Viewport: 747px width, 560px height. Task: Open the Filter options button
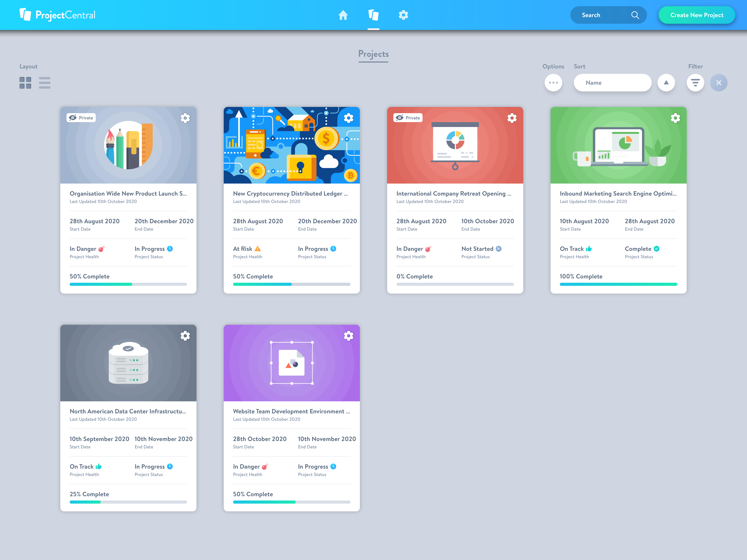coord(695,83)
